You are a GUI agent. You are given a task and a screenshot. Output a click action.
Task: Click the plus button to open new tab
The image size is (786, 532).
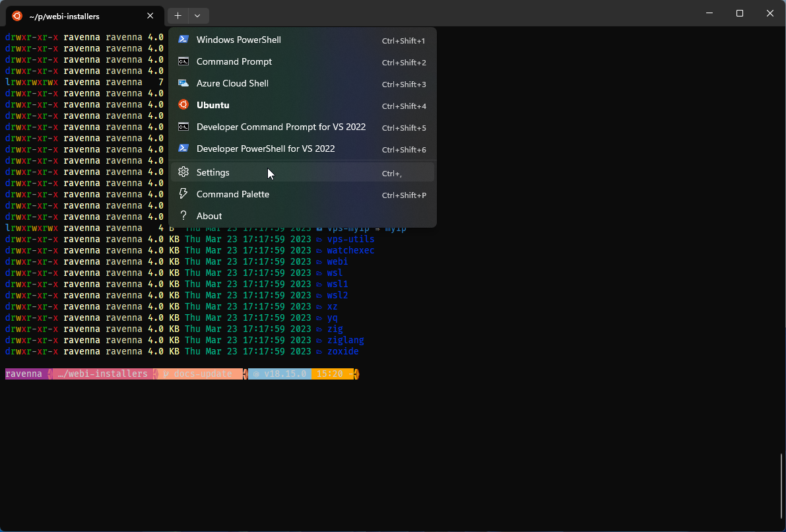click(177, 15)
